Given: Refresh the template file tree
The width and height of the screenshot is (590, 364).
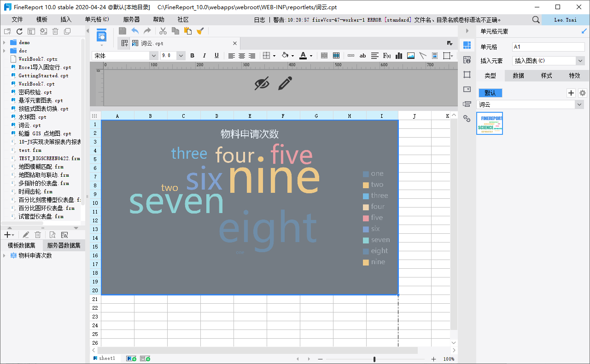Looking at the screenshot, I should [x=19, y=31].
